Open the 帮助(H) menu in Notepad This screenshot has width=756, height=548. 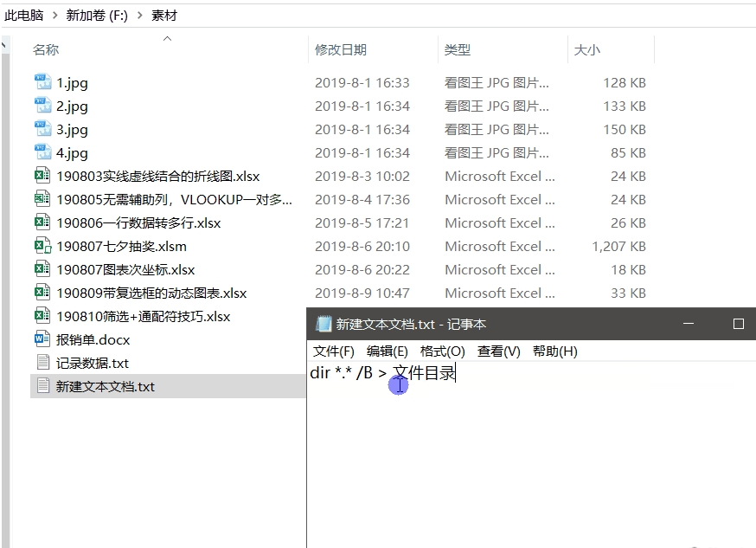tap(555, 351)
